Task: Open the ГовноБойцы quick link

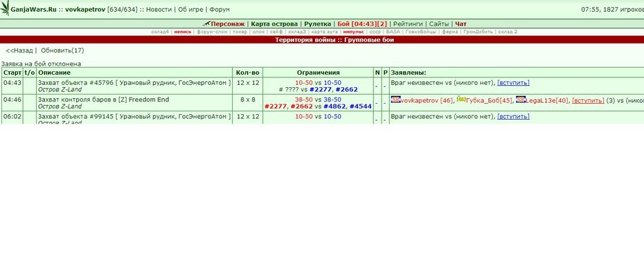Action: tap(421, 32)
